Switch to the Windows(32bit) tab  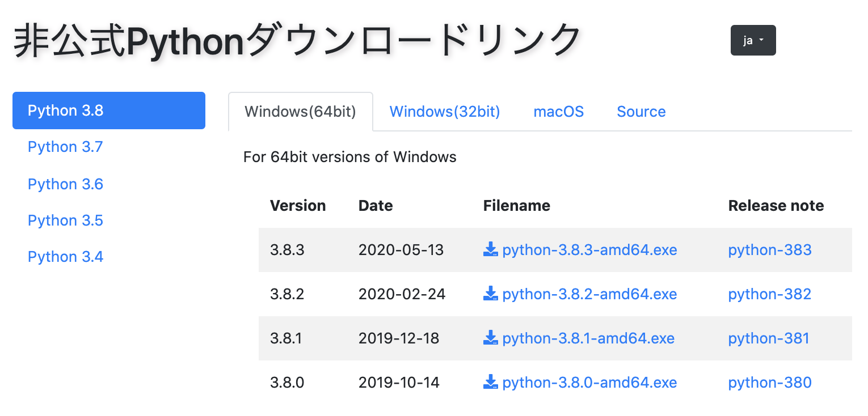pyautogui.click(x=444, y=111)
